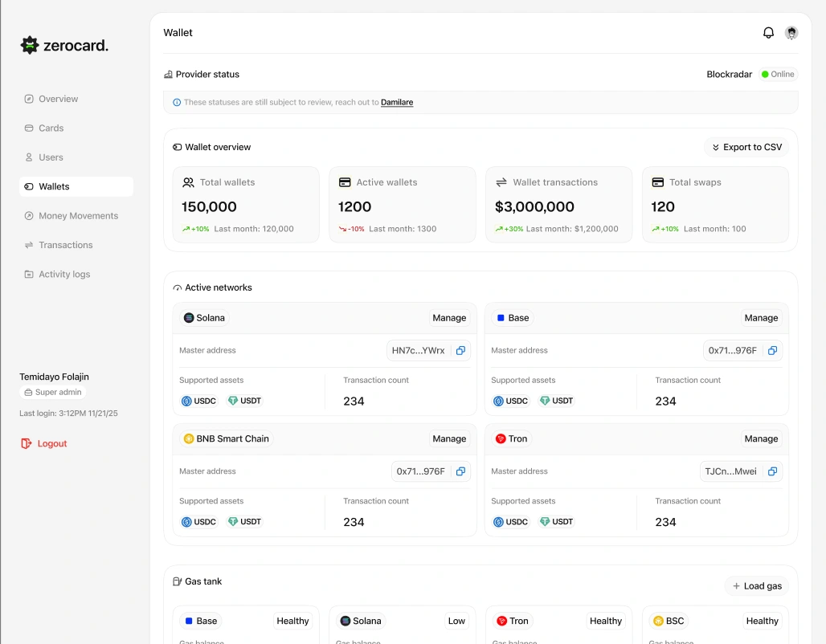
Task: Copy the BNB Smart Chain master address
Action: click(460, 471)
